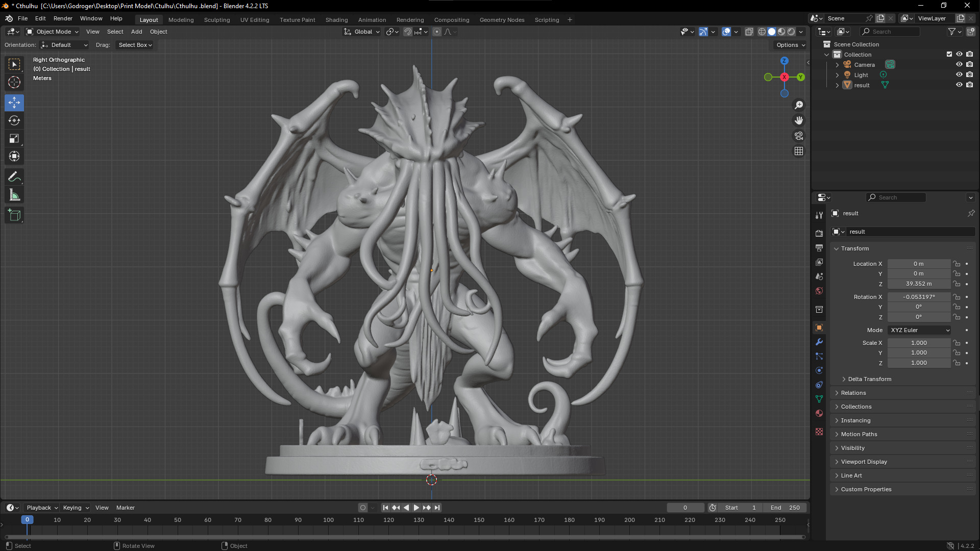Hide the Light object in viewport
This screenshot has width=980, height=551.
point(959,75)
